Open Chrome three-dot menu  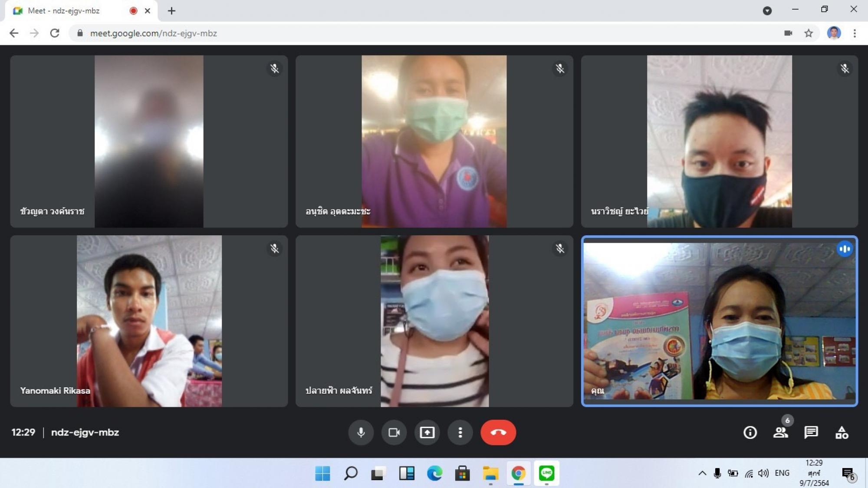pyautogui.click(x=855, y=33)
